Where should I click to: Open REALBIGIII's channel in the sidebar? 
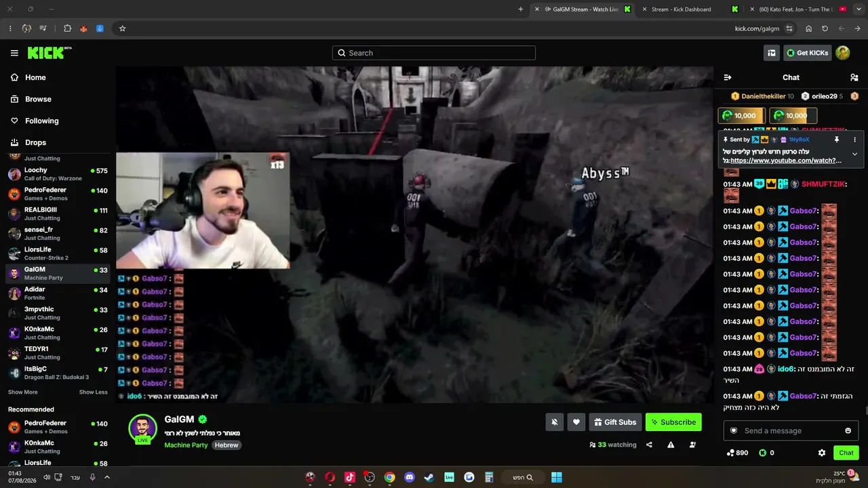coord(58,214)
